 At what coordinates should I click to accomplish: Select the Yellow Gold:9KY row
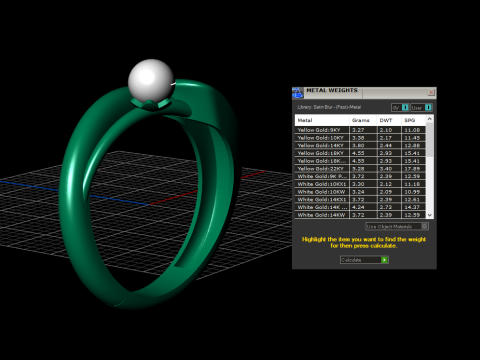coord(360,130)
